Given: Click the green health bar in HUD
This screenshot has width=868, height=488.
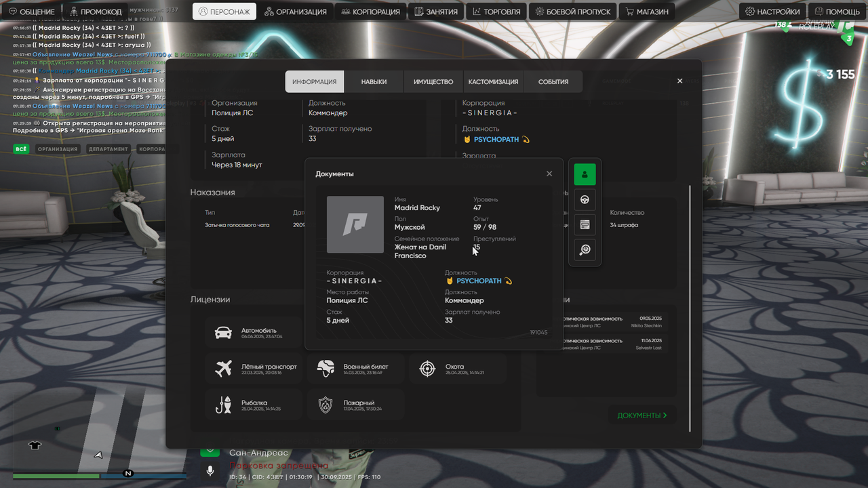Looking at the screenshot, I should 56,476.
